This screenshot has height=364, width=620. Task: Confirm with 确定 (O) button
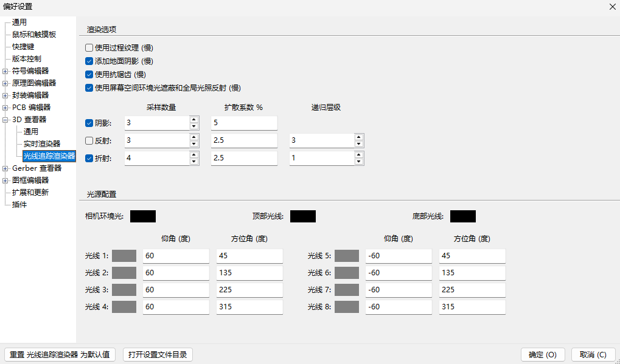[543, 354]
